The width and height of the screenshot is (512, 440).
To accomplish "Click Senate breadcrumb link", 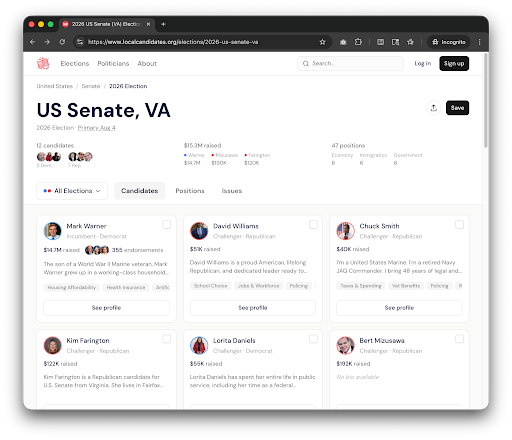I will pyautogui.click(x=91, y=86).
